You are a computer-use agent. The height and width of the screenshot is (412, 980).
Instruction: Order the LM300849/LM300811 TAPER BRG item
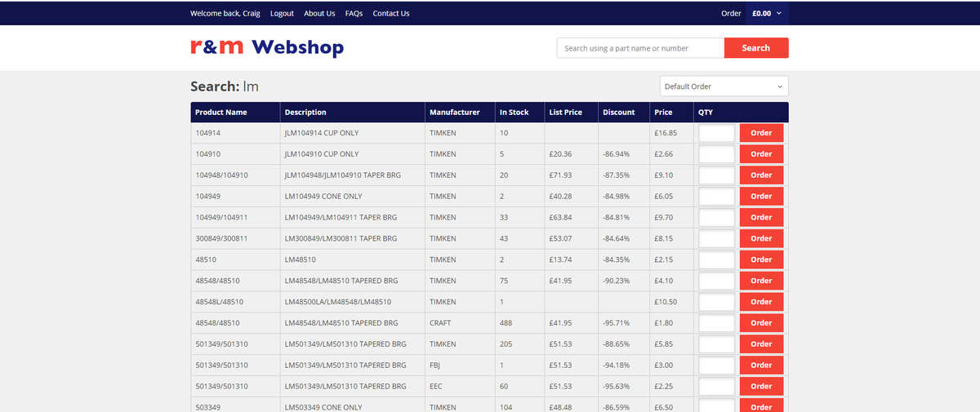761,239
